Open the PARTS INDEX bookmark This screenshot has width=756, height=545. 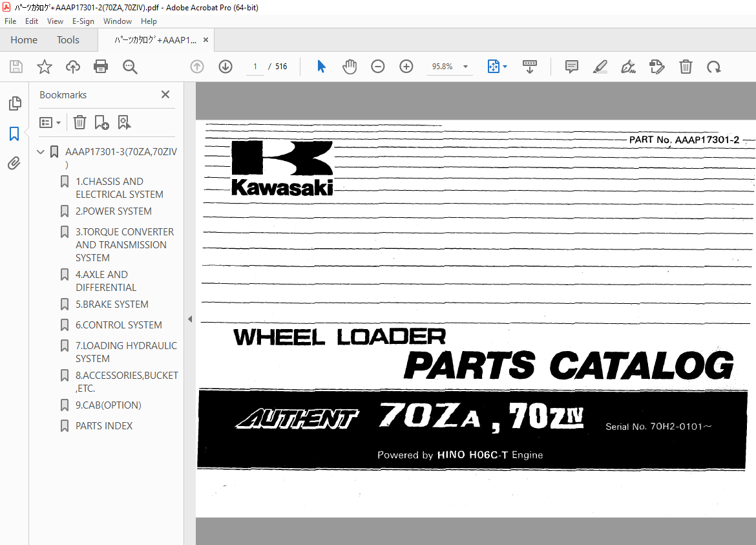click(103, 426)
